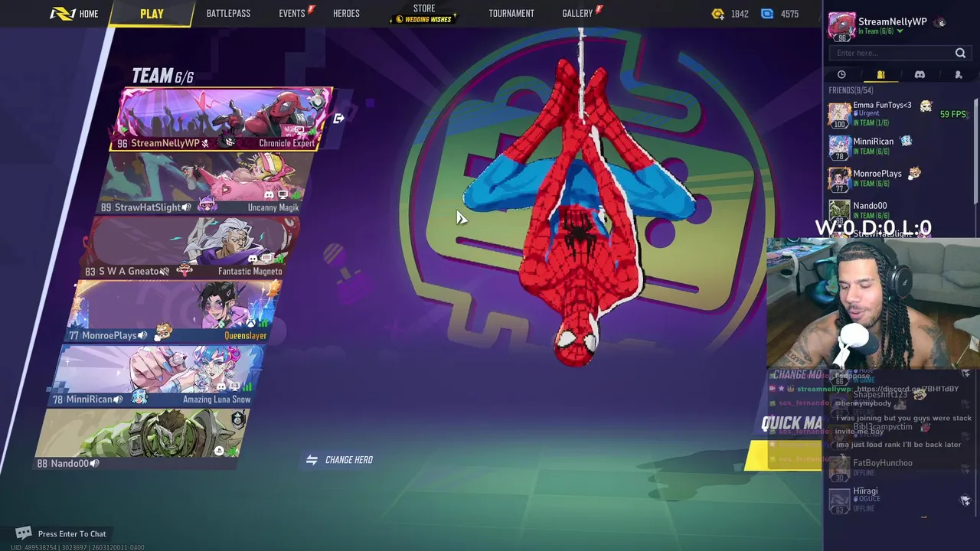Toggle StreamNellyWP microphone mute icon
The image size is (980, 551).
[204, 144]
